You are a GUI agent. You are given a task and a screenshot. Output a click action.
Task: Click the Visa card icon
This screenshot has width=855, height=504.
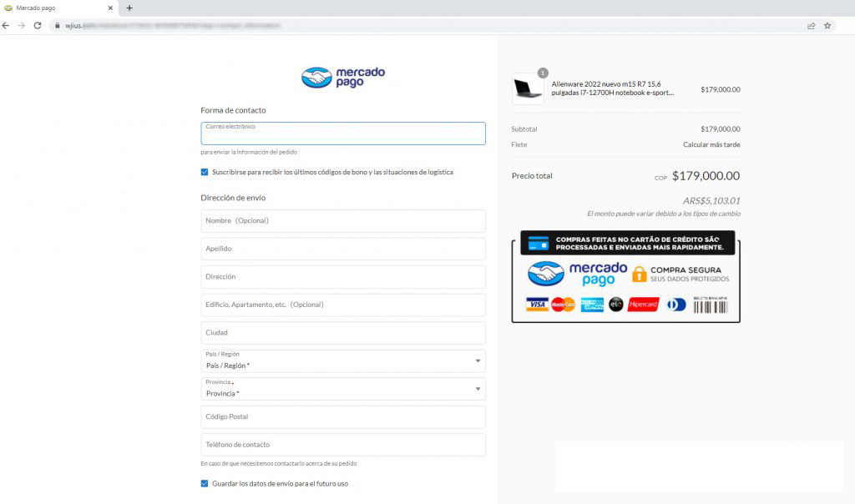(537, 304)
